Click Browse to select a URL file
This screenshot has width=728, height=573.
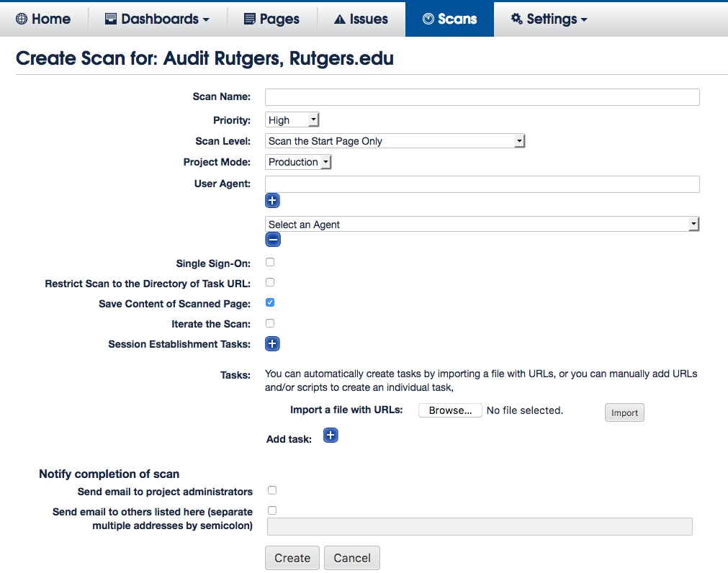(x=450, y=411)
